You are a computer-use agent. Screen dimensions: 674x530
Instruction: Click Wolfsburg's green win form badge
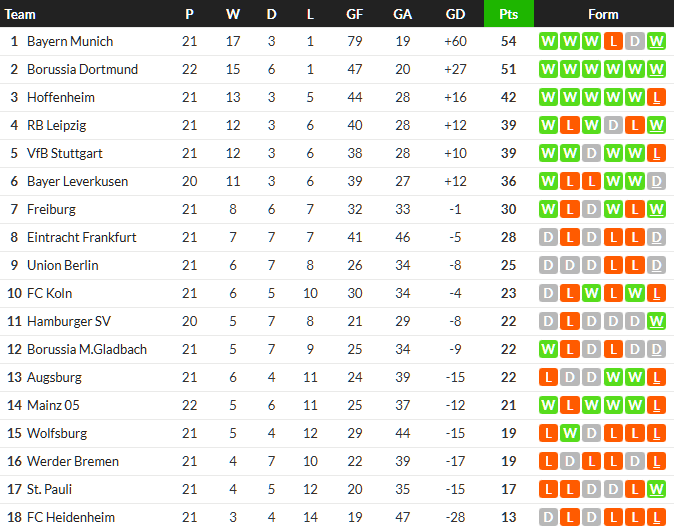(569, 434)
